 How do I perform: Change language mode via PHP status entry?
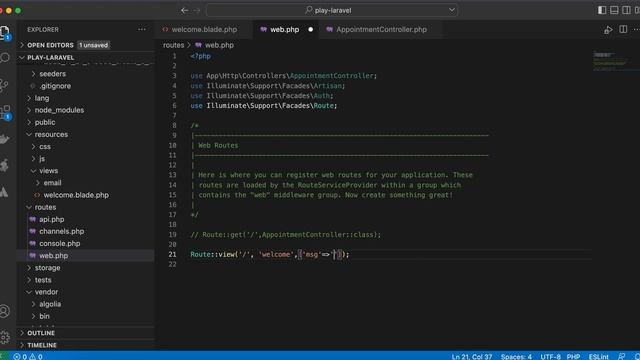point(573,356)
